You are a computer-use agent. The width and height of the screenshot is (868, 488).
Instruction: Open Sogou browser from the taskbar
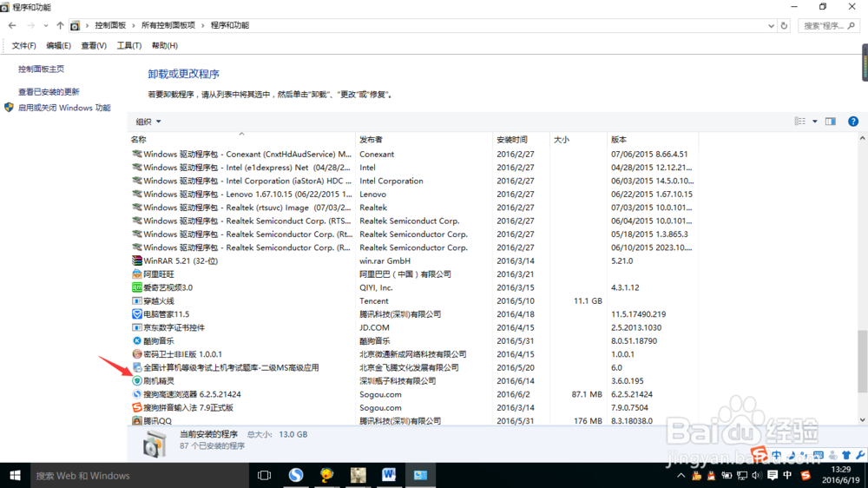[x=296, y=475]
